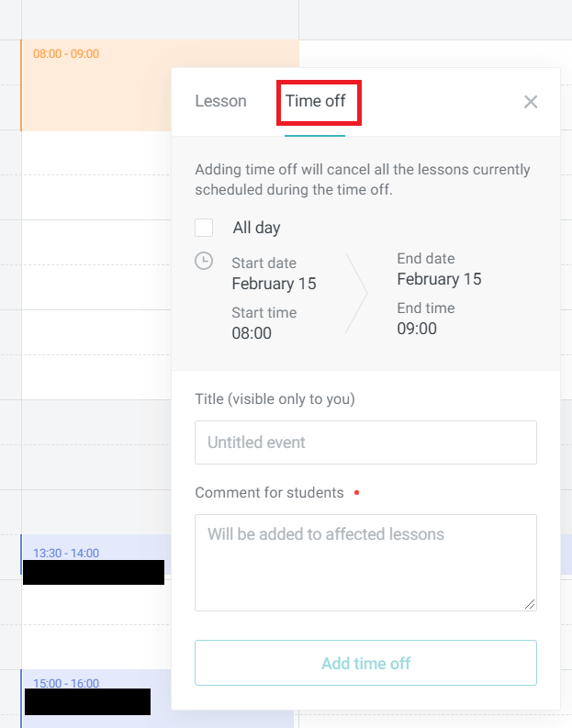The width and height of the screenshot is (572, 728).
Task: Open the End date February 15 picker
Action: 439,279
